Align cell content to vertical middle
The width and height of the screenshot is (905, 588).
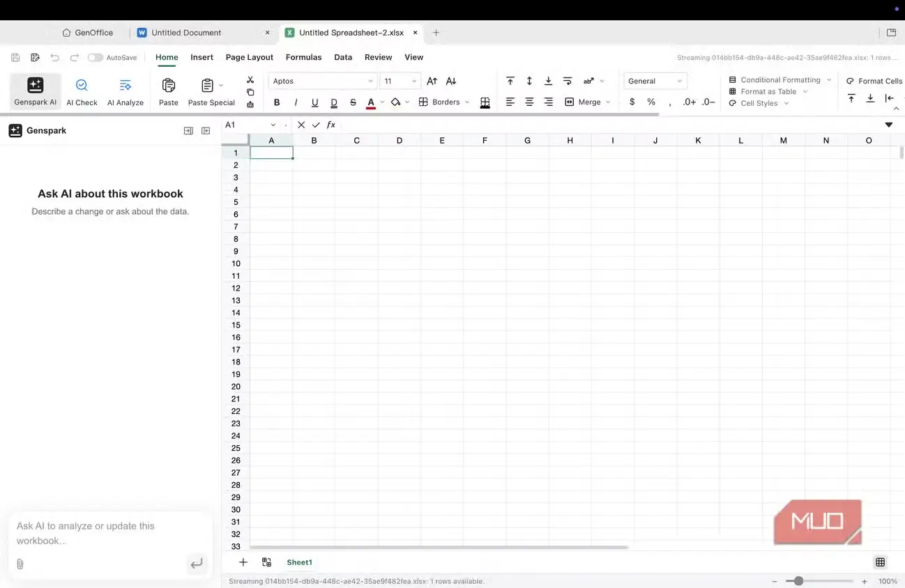pyautogui.click(x=529, y=81)
